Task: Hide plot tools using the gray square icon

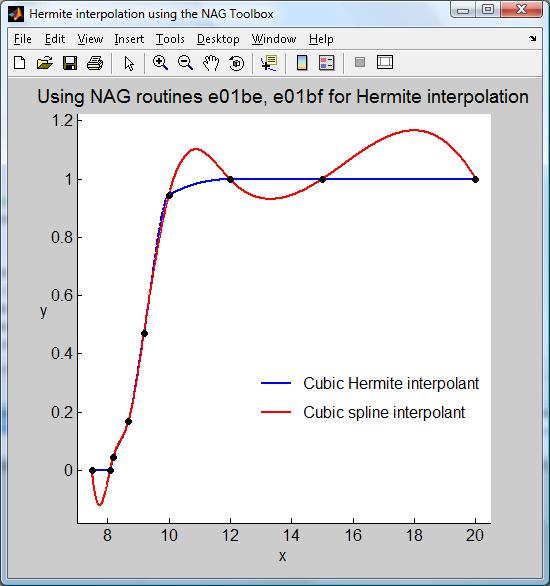Action: (360, 62)
